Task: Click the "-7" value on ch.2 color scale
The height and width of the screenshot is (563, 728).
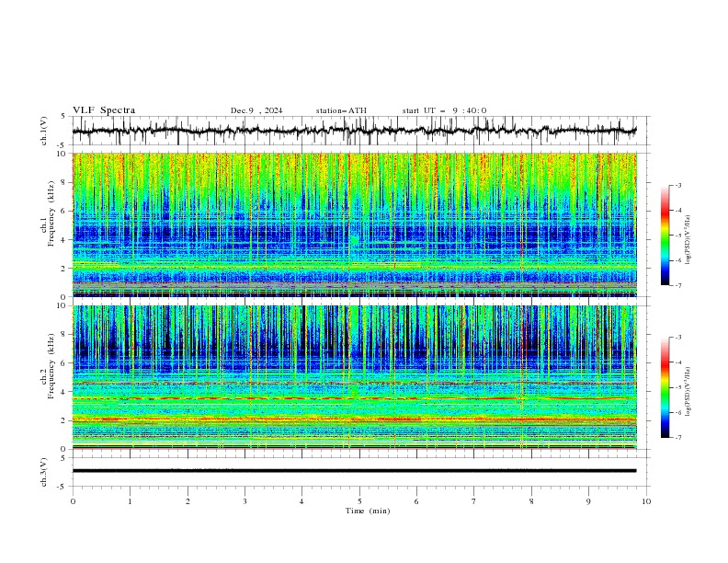Action: 677,438
